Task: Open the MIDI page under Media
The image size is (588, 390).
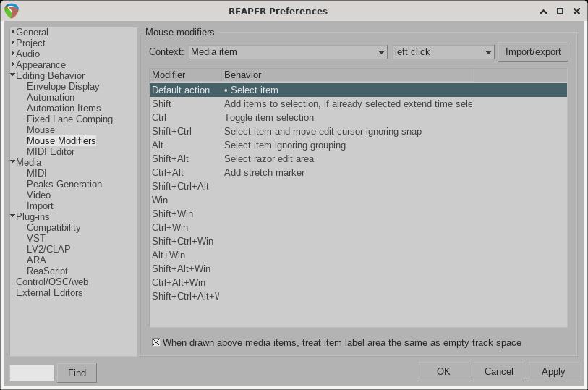Action: pyautogui.click(x=37, y=173)
